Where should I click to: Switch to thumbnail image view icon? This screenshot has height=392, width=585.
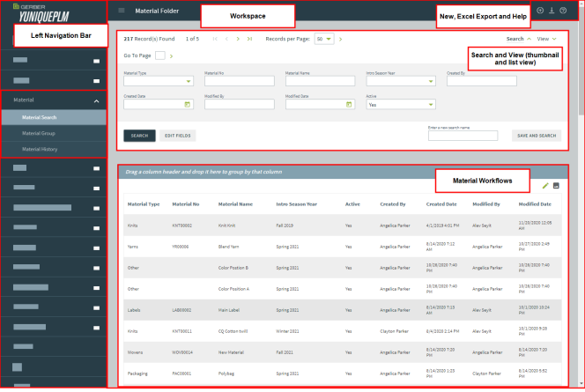tap(557, 186)
